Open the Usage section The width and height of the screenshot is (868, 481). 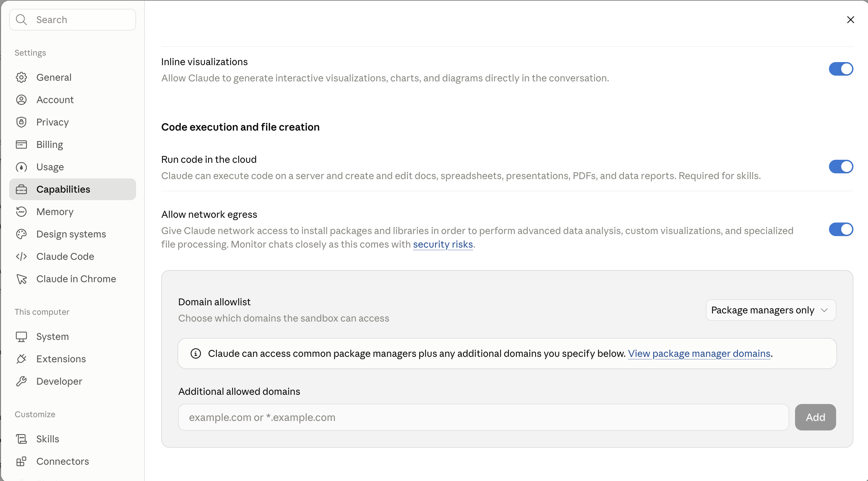[73, 167]
